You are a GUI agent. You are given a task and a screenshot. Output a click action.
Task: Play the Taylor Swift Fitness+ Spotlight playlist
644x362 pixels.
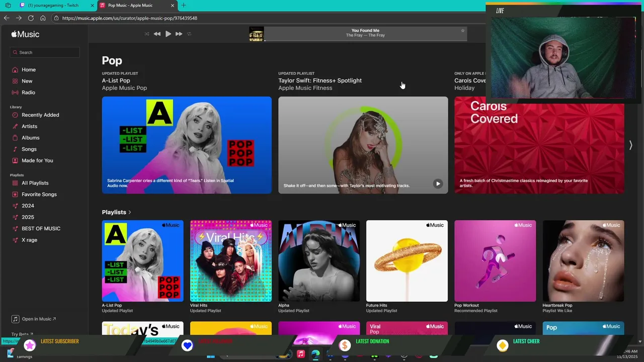pos(438,184)
